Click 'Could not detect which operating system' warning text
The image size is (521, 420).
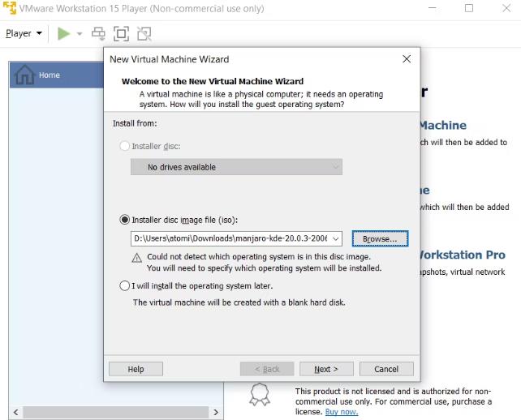click(259, 257)
